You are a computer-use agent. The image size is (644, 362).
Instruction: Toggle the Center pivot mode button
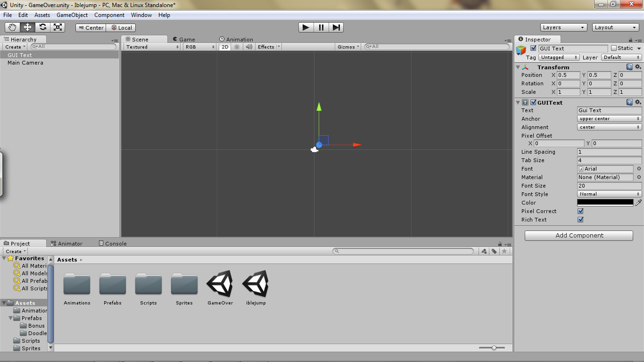click(x=91, y=28)
